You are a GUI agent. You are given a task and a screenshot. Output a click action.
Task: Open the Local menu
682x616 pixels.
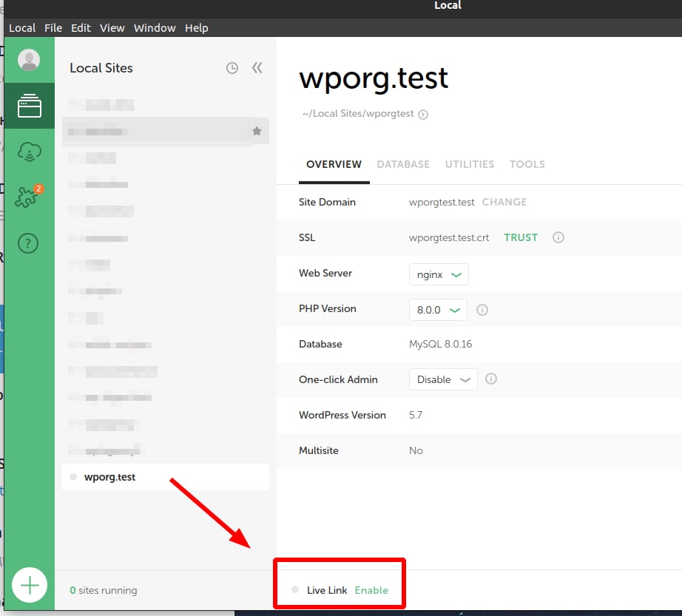point(22,28)
